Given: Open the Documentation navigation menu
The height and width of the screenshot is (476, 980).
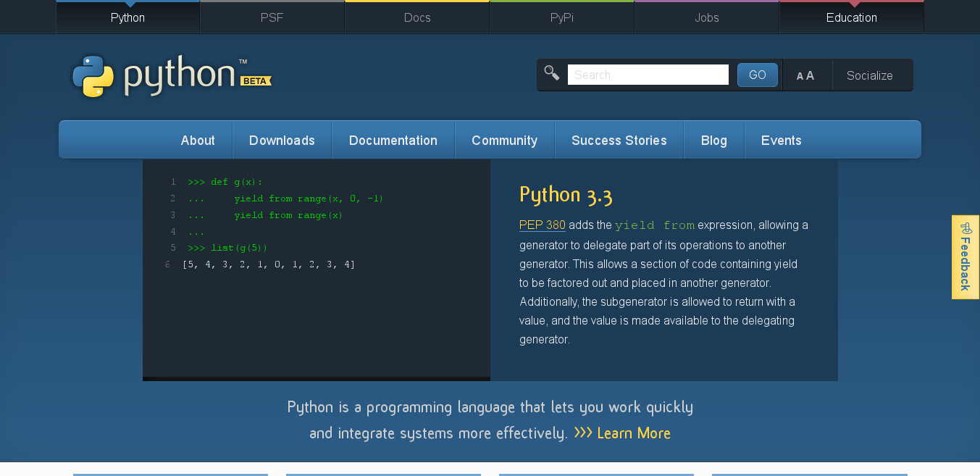Looking at the screenshot, I should (x=393, y=141).
